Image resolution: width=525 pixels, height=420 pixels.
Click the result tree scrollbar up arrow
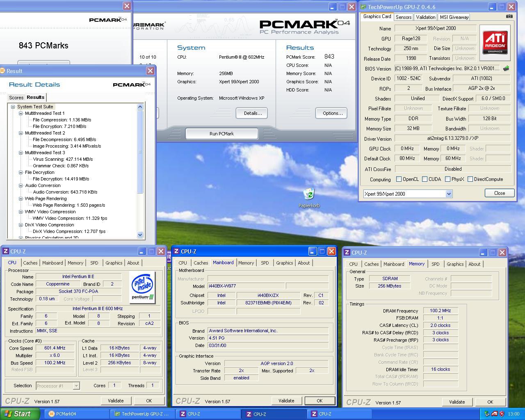click(x=140, y=107)
